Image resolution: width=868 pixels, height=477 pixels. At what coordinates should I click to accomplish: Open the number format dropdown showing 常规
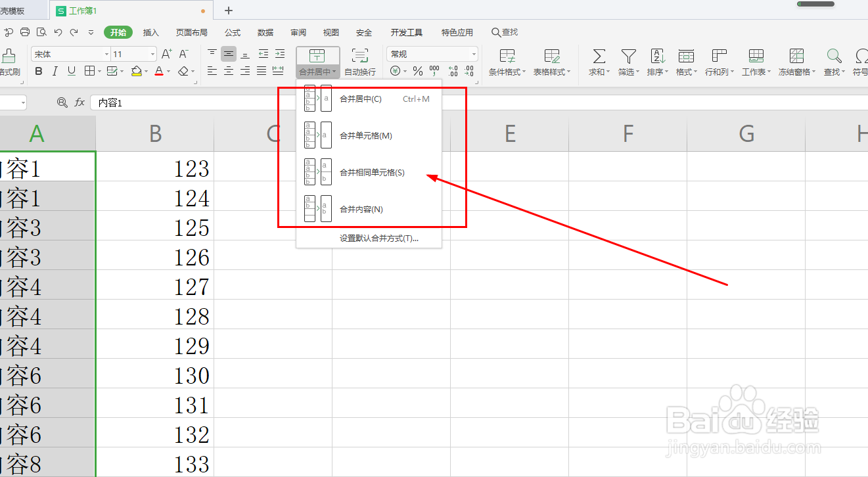[x=474, y=54]
